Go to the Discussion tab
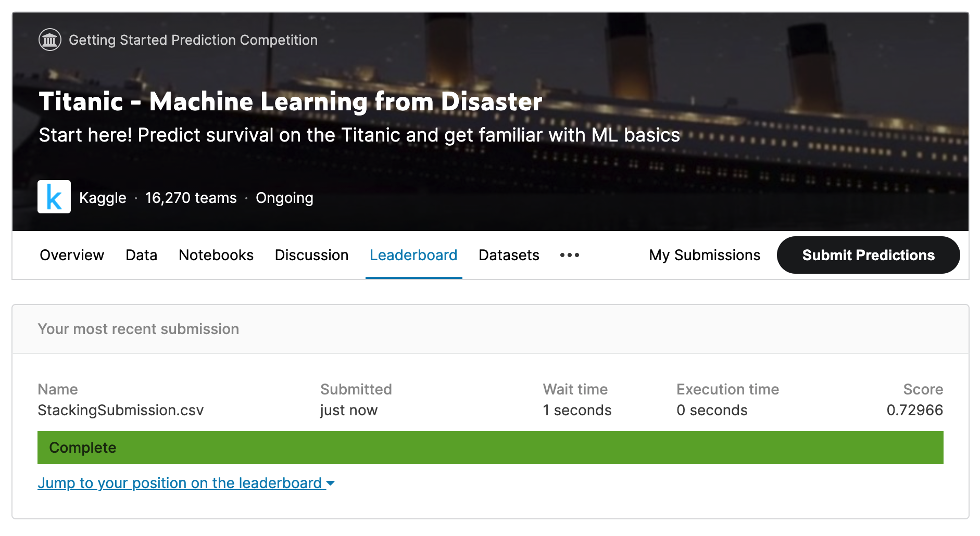This screenshot has height=536, width=980. [311, 255]
